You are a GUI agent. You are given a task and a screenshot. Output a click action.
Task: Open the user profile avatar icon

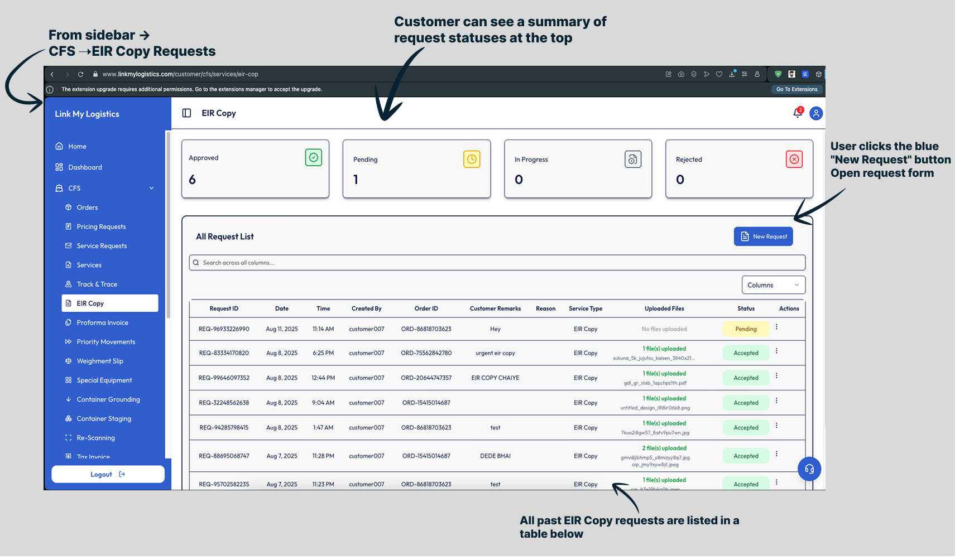pyautogui.click(x=816, y=113)
